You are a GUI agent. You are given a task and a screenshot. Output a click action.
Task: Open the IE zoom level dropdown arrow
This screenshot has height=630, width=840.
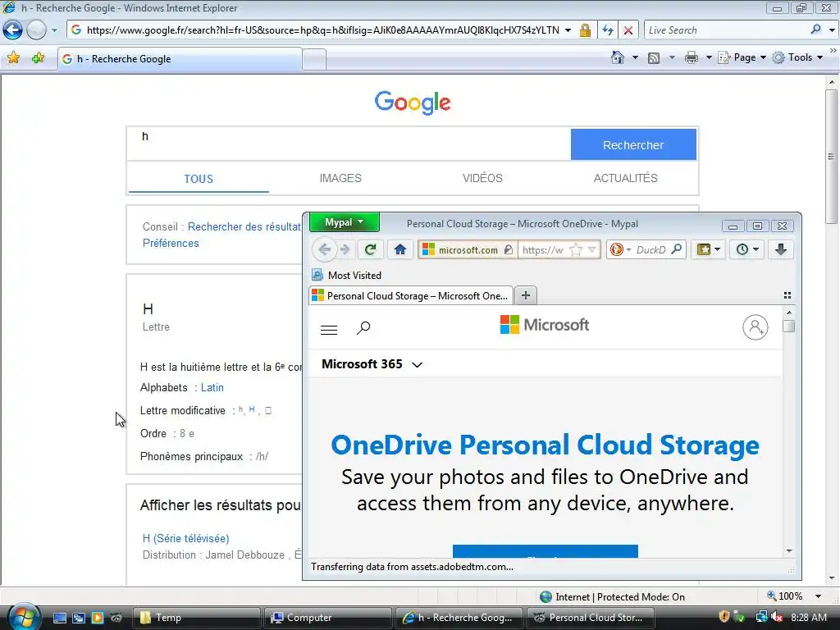[818, 596]
